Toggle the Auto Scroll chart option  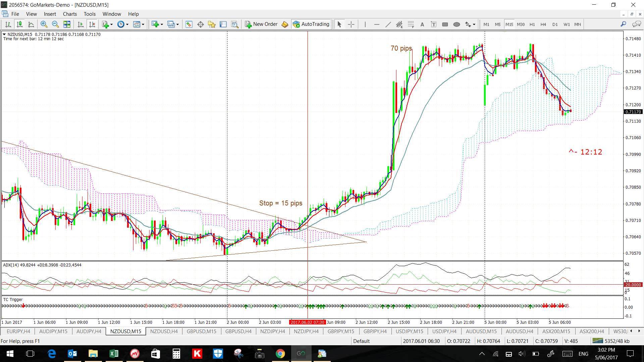click(80, 24)
